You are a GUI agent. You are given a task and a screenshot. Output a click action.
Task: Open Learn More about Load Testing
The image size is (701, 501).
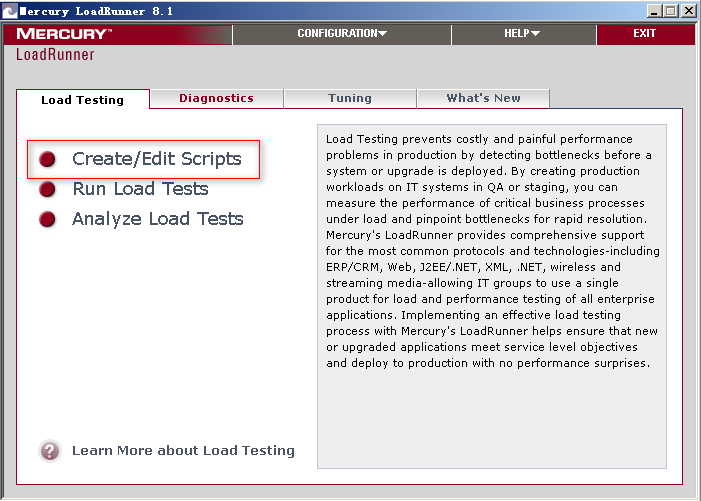point(183,451)
